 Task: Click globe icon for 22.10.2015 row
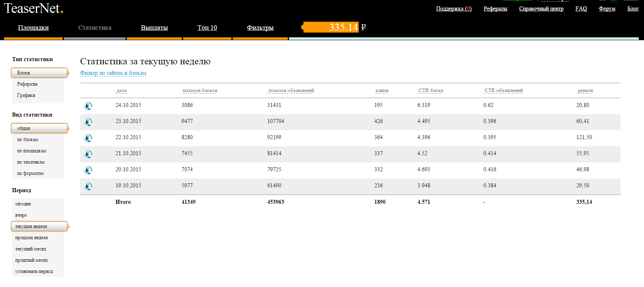pyautogui.click(x=89, y=138)
